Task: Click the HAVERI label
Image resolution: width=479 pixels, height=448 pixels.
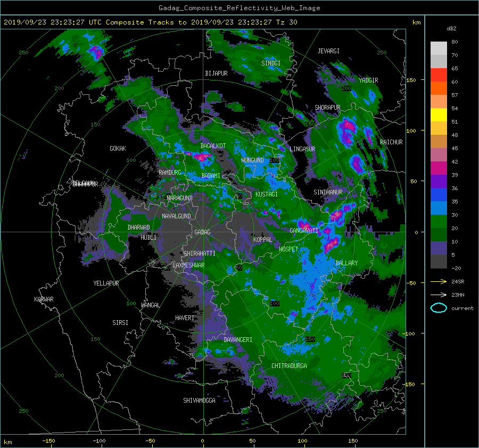Action: tap(185, 319)
